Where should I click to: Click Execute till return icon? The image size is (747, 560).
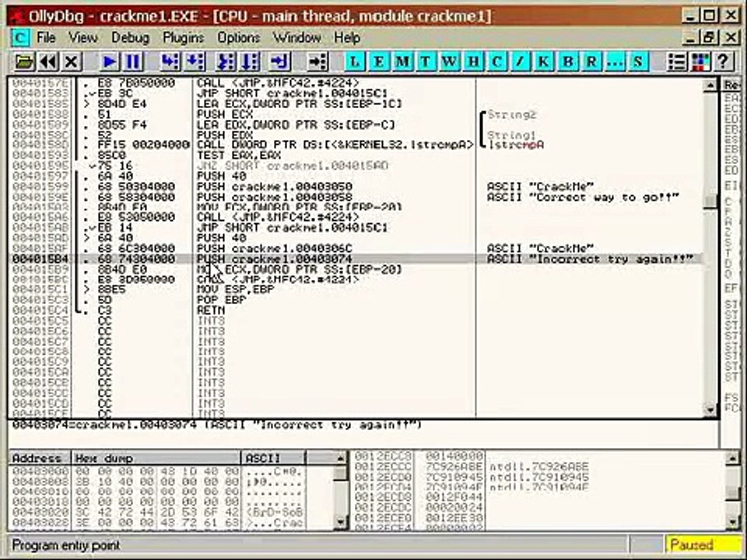tap(280, 61)
